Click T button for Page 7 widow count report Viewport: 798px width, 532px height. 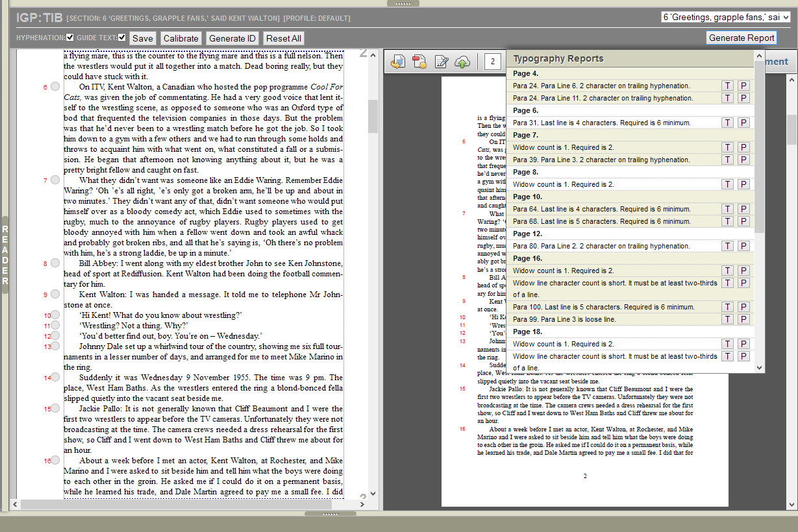[728, 147]
